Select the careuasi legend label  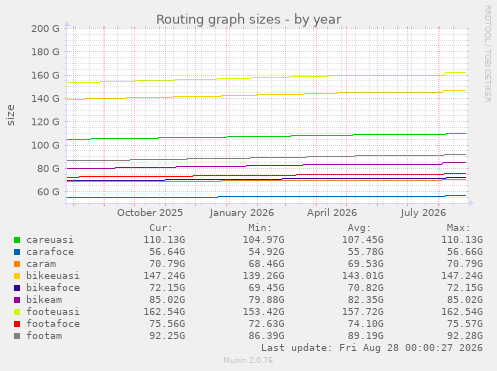tap(50, 240)
